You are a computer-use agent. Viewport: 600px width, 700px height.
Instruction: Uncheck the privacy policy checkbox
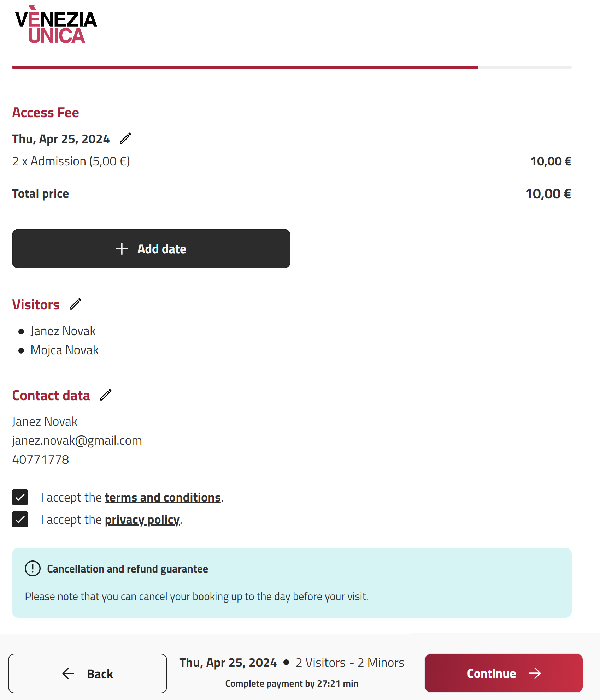[20, 520]
